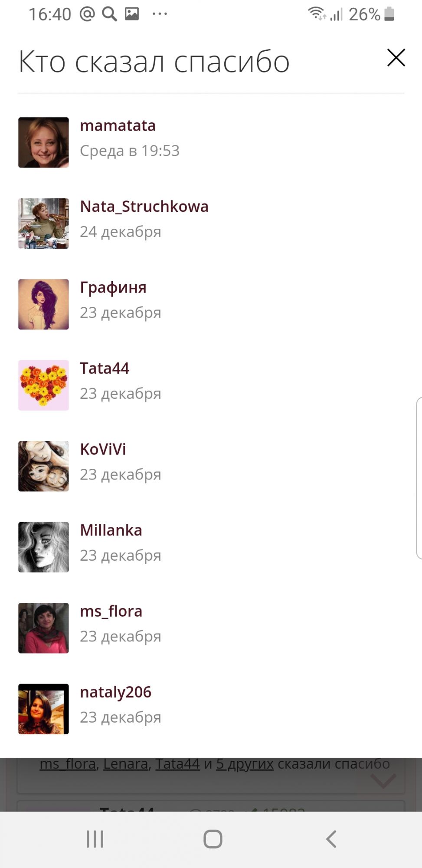Tap the Android back arrow
The height and width of the screenshot is (868, 422).
pos(331,839)
